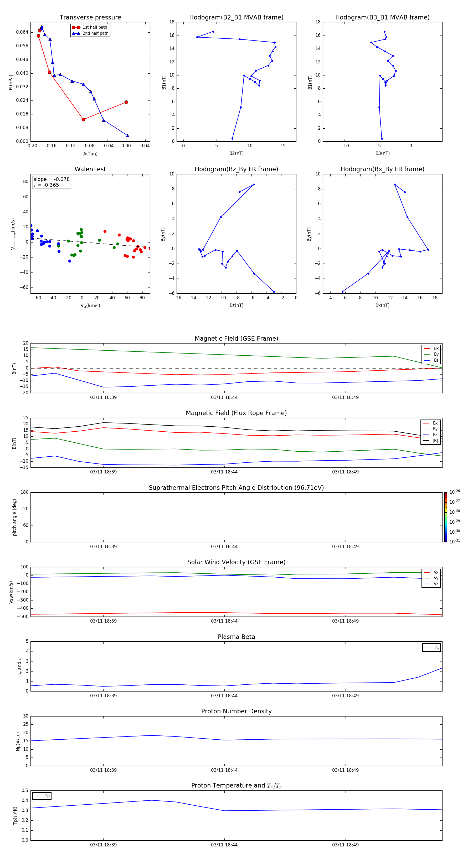Click the "Magnetic Field (GSE Frame)" title
This screenshot has height=868, width=473.
click(236, 339)
